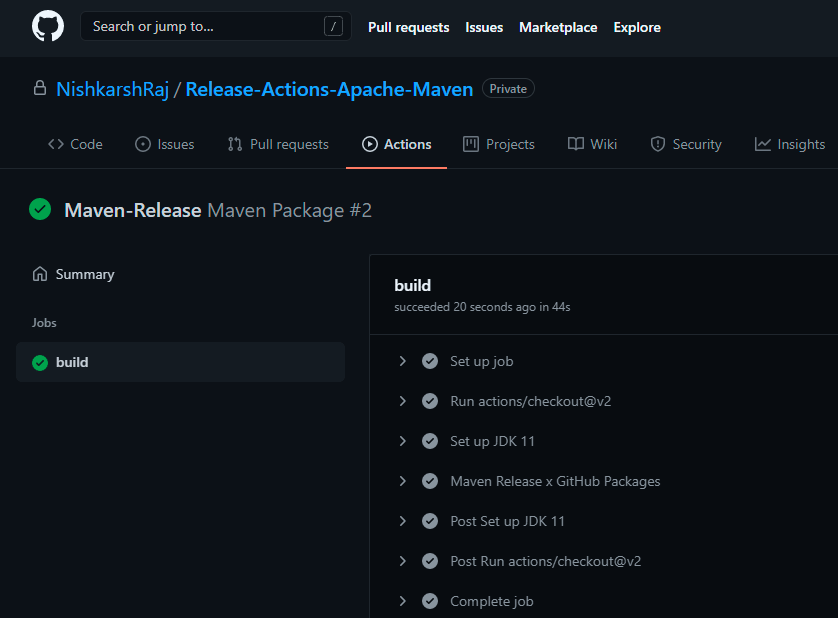Screen dimensions: 838x618
Task: Click the Wiki tab book icon
Action: (576, 144)
